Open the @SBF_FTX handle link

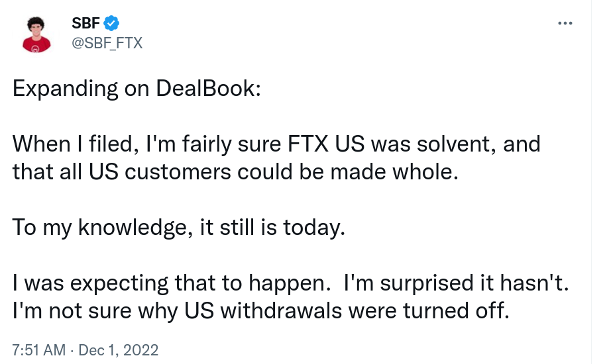(107, 42)
